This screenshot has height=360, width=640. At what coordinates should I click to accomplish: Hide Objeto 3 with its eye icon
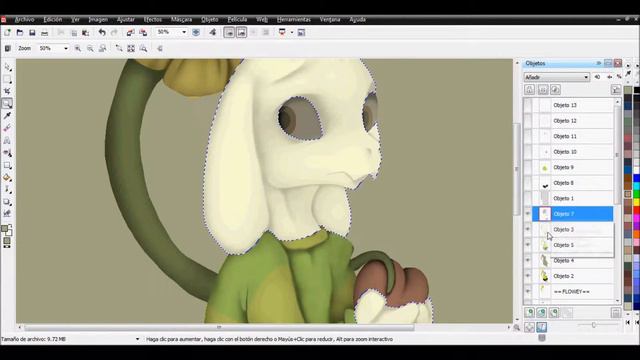528,229
